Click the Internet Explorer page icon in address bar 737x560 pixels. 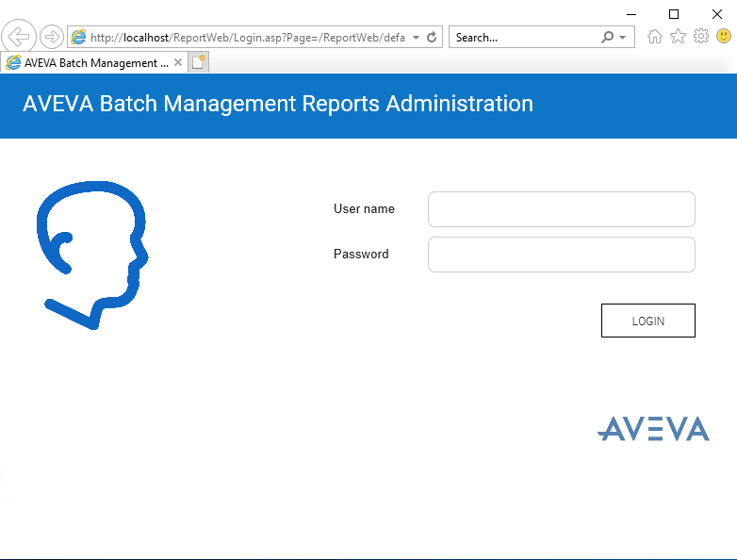point(78,37)
